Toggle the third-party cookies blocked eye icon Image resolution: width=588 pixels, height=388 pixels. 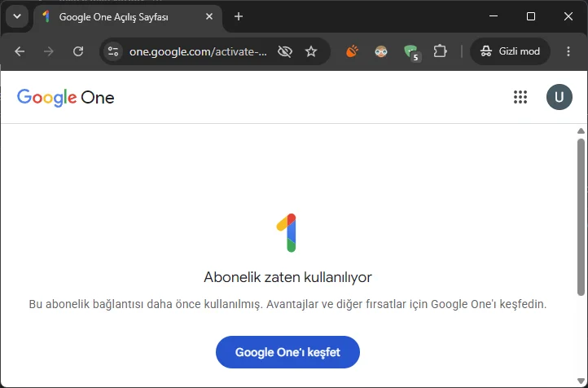285,51
